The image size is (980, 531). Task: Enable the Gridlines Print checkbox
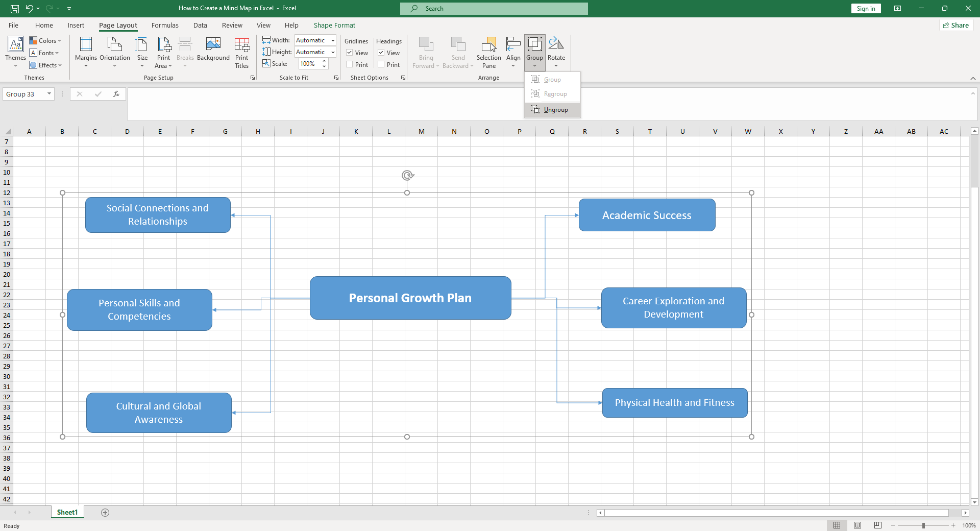[350, 64]
